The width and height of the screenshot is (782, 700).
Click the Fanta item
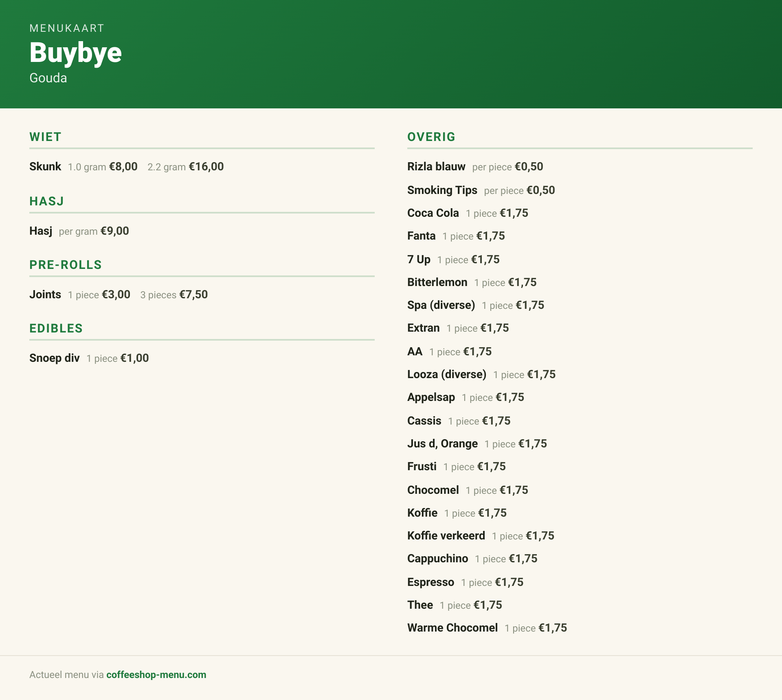coord(422,236)
